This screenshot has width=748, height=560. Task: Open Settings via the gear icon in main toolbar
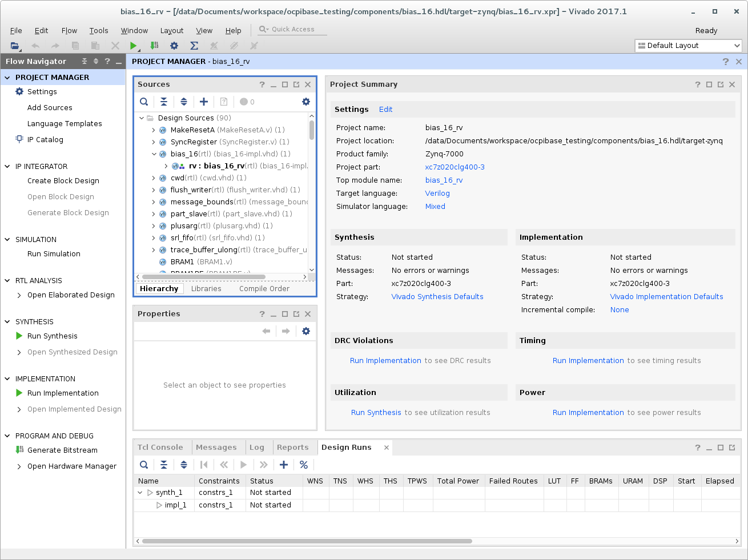[x=174, y=46]
